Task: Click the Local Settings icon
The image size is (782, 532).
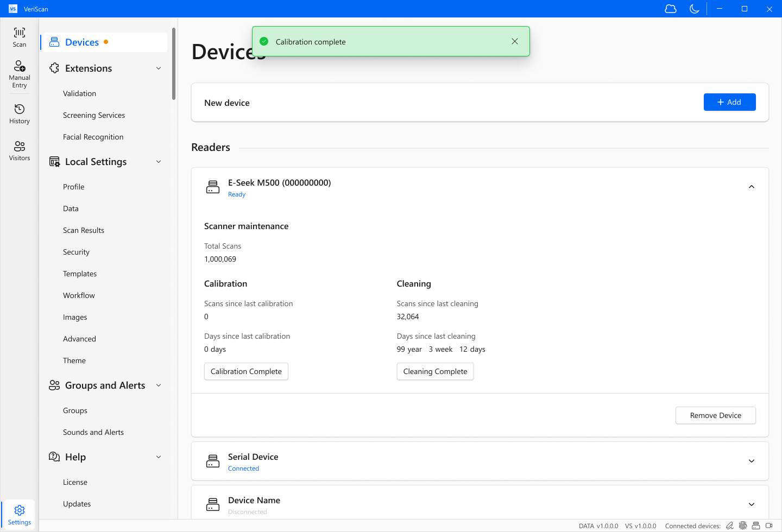Action: click(x=54, y=162)
